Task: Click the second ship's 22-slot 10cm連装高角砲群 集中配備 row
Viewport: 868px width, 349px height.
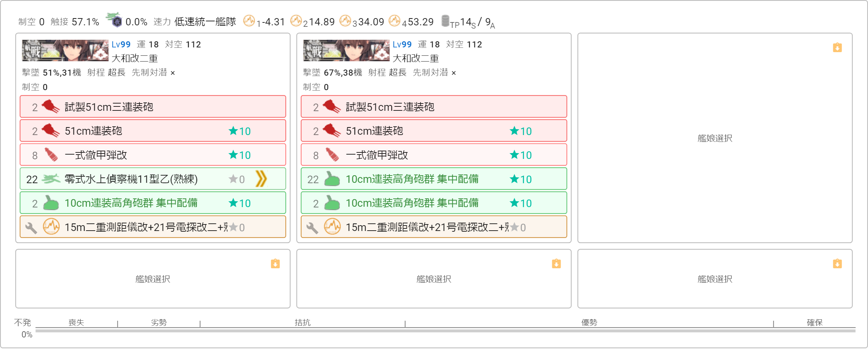Action: coord(434,179)
